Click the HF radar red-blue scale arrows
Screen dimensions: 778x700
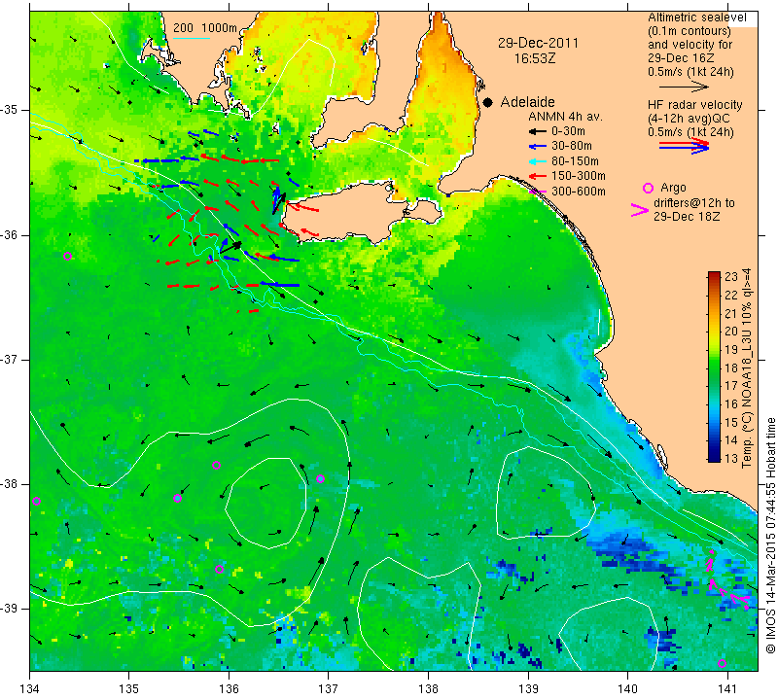pos(684,146)
